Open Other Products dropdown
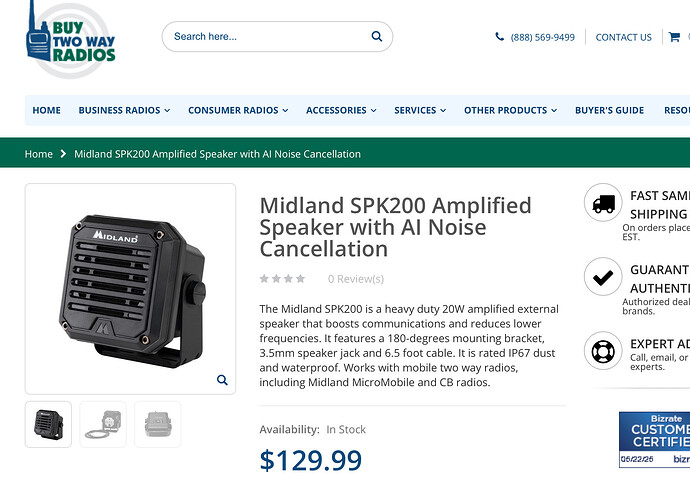Screen dimensions: 690x479 tap(510, 110)
